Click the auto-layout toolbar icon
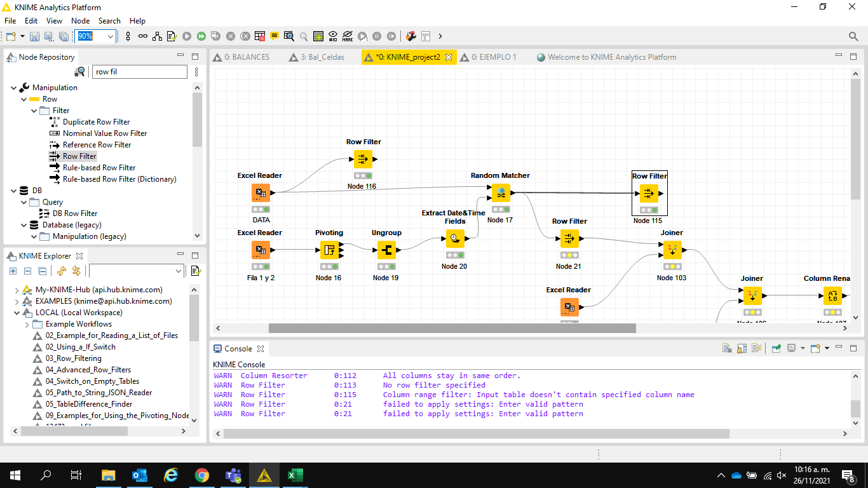This screenshot has height=488, width=868. 157,36
